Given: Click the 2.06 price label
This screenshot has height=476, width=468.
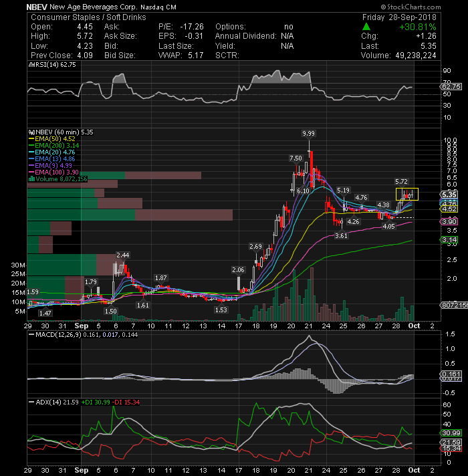Looking at the screenshot, I should [x=238, y=270].
